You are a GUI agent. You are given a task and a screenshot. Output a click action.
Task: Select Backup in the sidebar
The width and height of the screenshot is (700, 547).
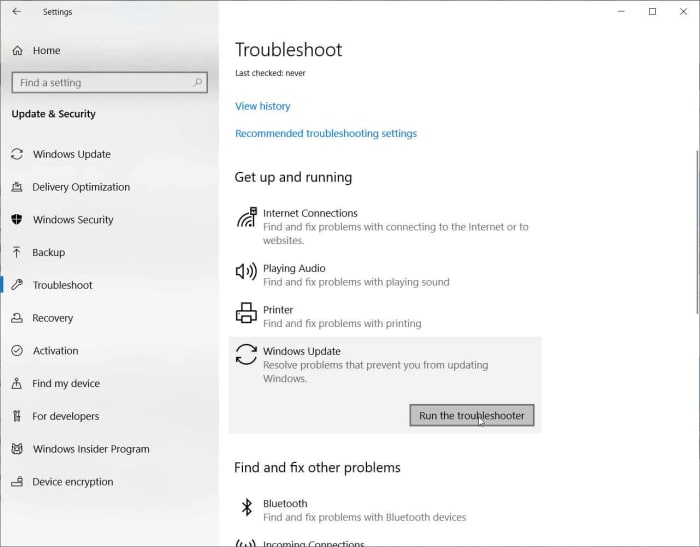[48, 253]
